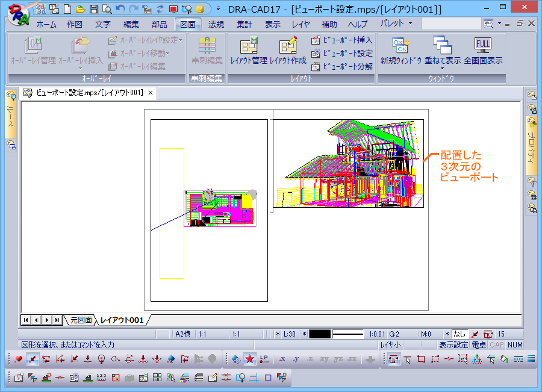Click the DRA application logo button
The width and height of the screenshot is (542, 392).
pyautogui.click(x=19, y=14)
